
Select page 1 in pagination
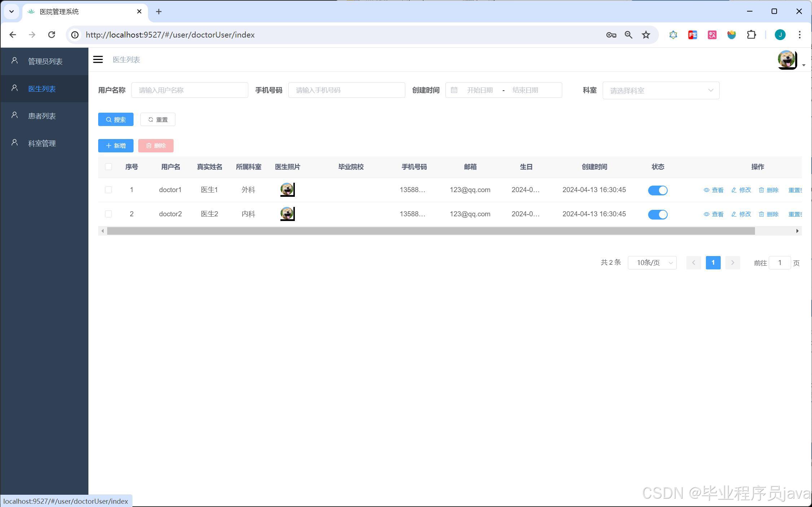[x=713, y=263]
